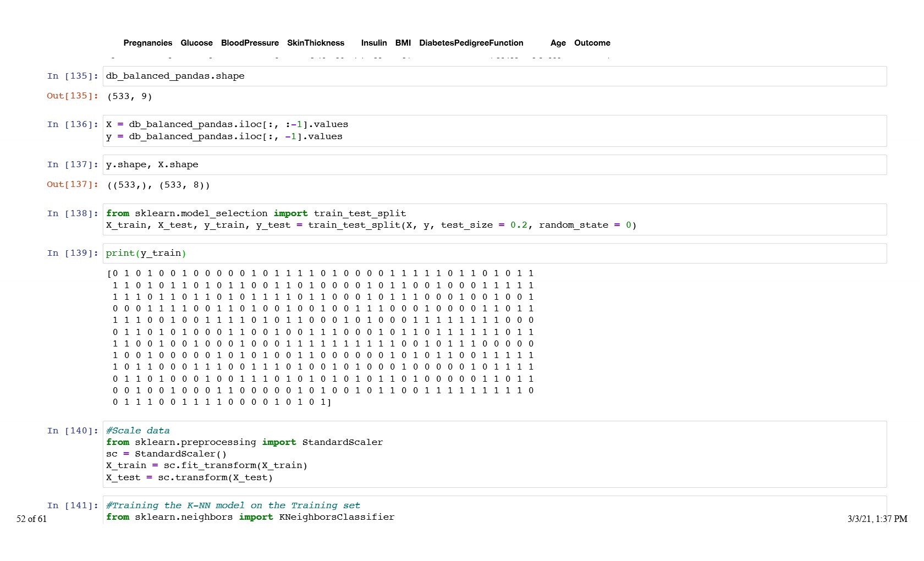
Task: Click the BloodPressure column header
Action: pyautogui.click(x=250, y=43)
